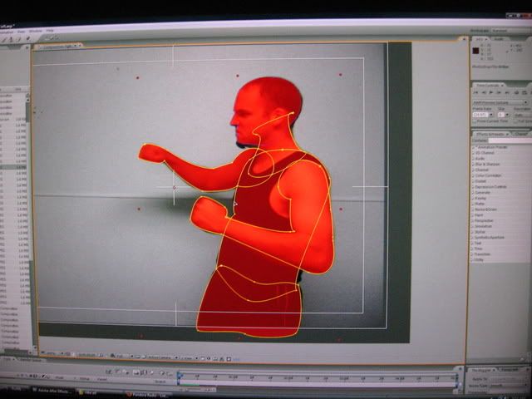Enable the From Current Time checkbox
The height and width of the screenshot is (399, 532).
[475, 121]
